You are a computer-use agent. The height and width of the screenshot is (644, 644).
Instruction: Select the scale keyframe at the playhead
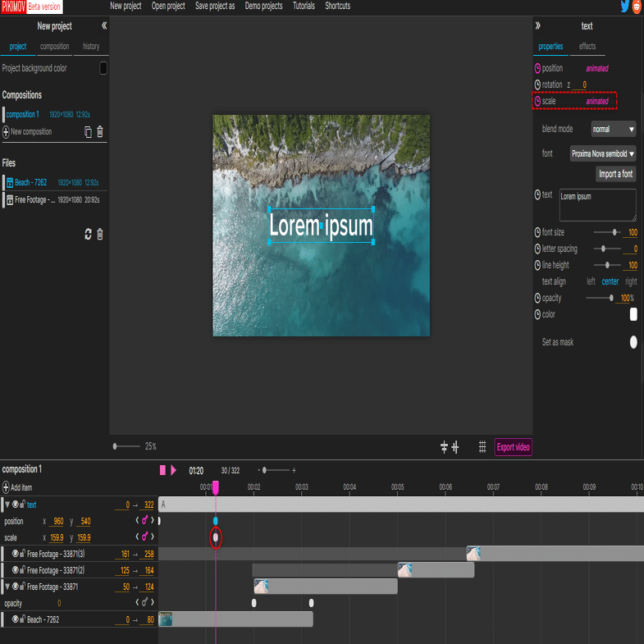[216, 537]
